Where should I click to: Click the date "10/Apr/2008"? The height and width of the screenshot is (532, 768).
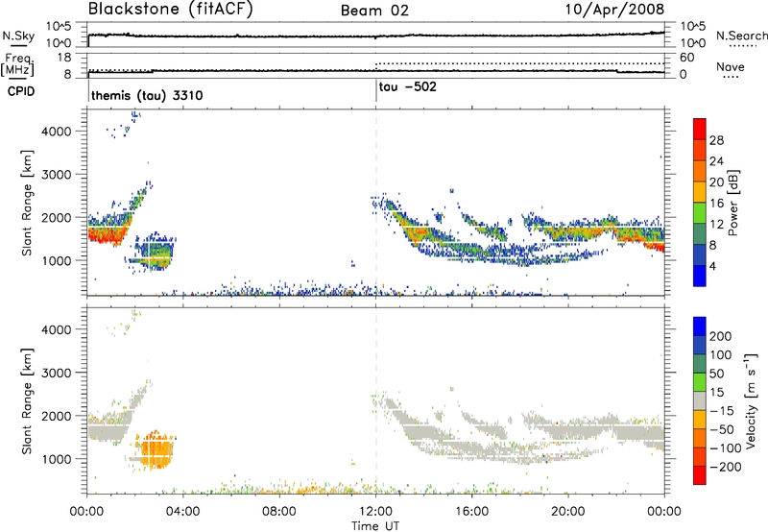[x=614, y=10]
